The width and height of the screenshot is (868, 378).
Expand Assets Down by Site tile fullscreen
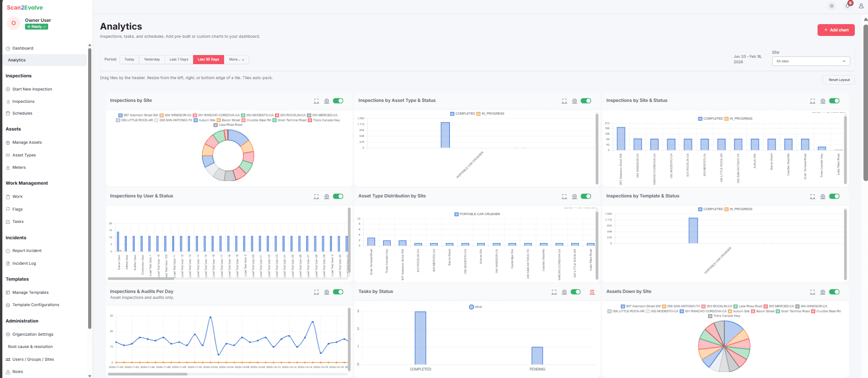coord(813,292)
